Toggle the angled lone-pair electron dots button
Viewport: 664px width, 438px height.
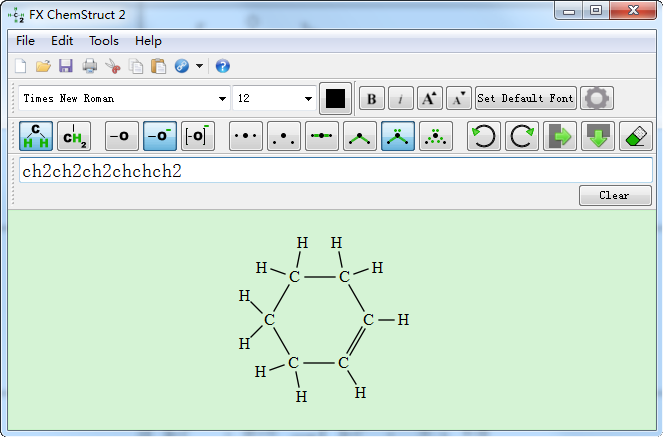click(x=398, y=136)
